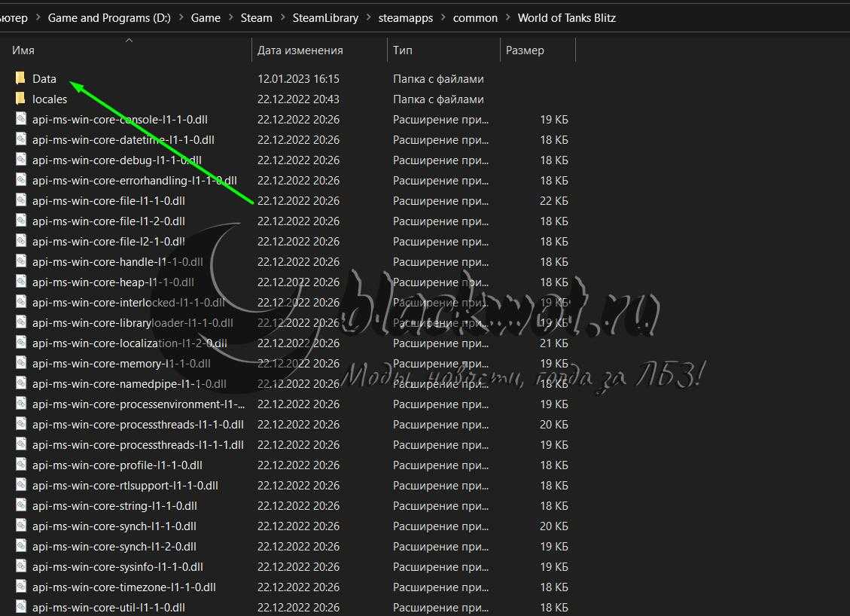Jump to SteamLibrary in the address bar
Viewport: 850px width, 616px height.
pos(325,18)
